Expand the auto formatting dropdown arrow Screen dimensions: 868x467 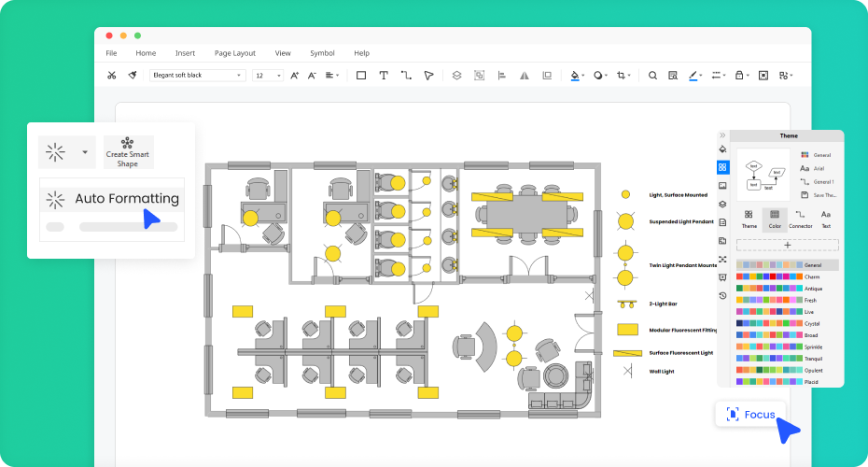point(85,151)
